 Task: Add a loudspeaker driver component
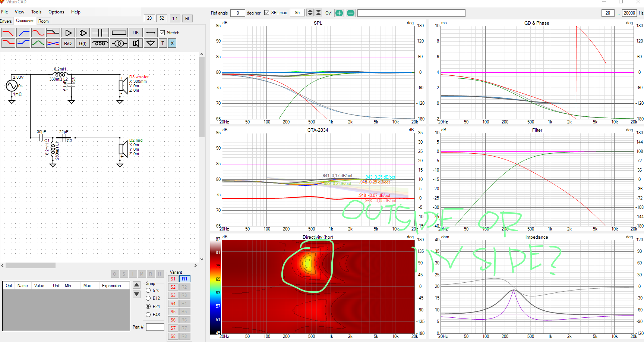[x=136, y=43]
